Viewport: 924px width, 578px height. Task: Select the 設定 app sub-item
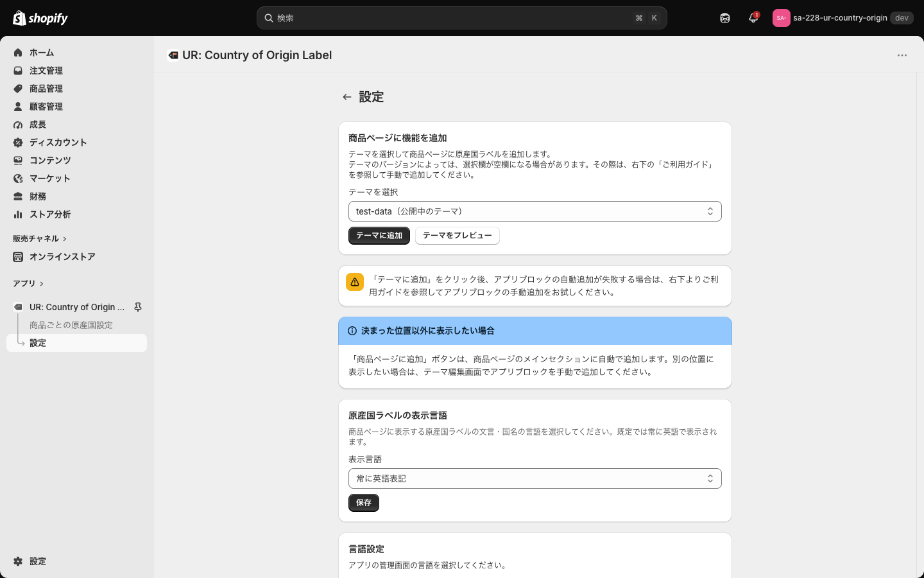pyautogui.click(x=76, y=343)
